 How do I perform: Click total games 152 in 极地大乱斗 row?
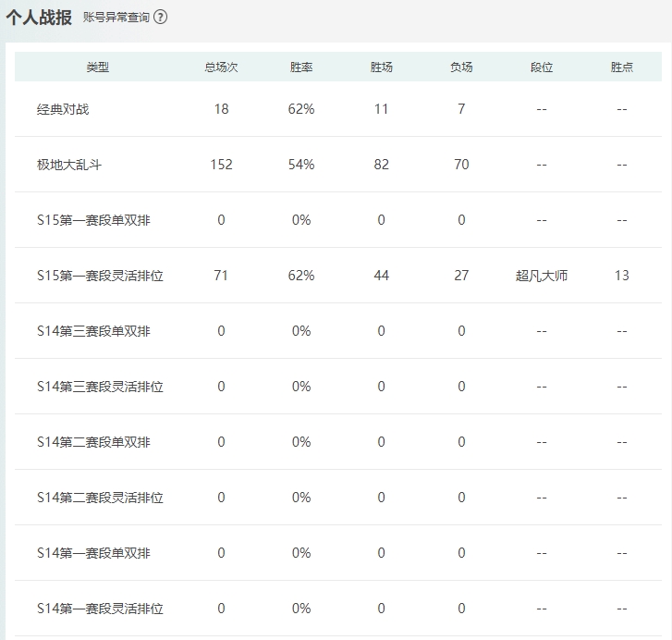pos(221,165)
